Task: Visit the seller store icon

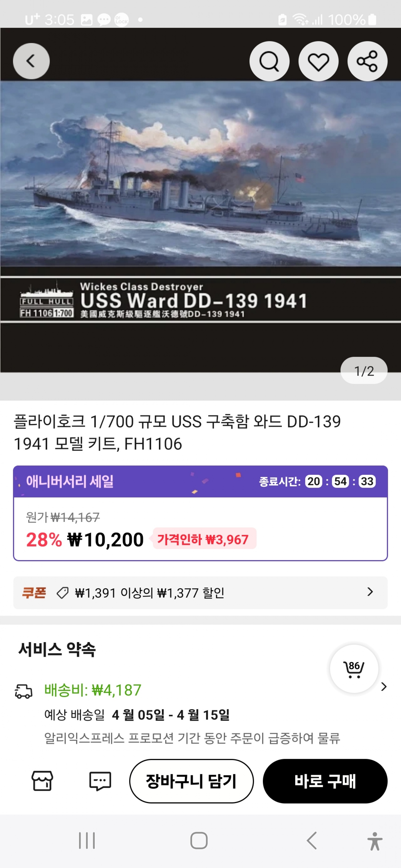Action: [42, 781]
